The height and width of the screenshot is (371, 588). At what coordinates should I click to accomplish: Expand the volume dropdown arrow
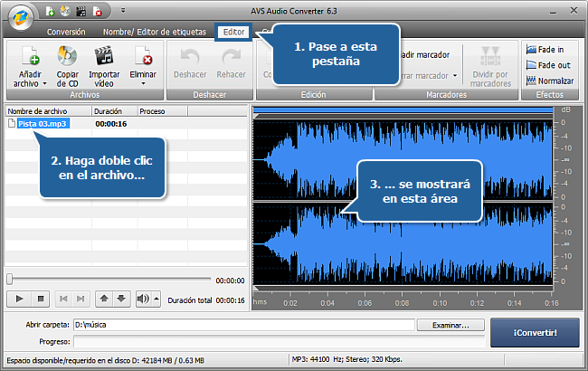click(156, 299)
